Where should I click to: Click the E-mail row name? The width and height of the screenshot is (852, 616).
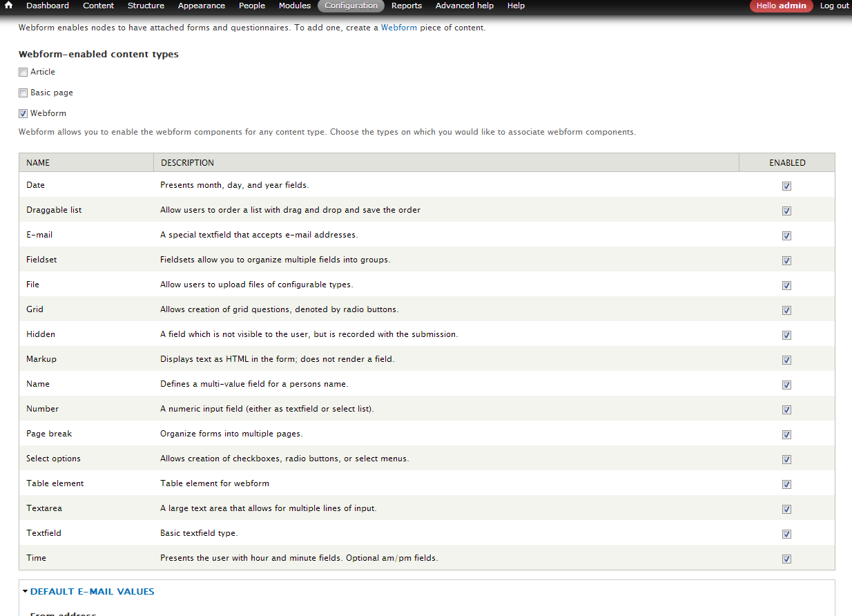tap(39, 235)
